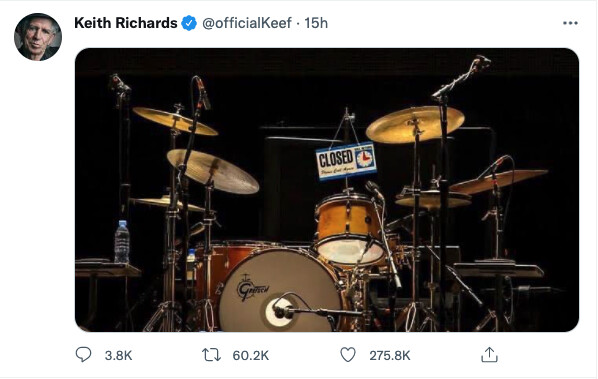Click the orange tom drum in the photo

click(349, 229)
